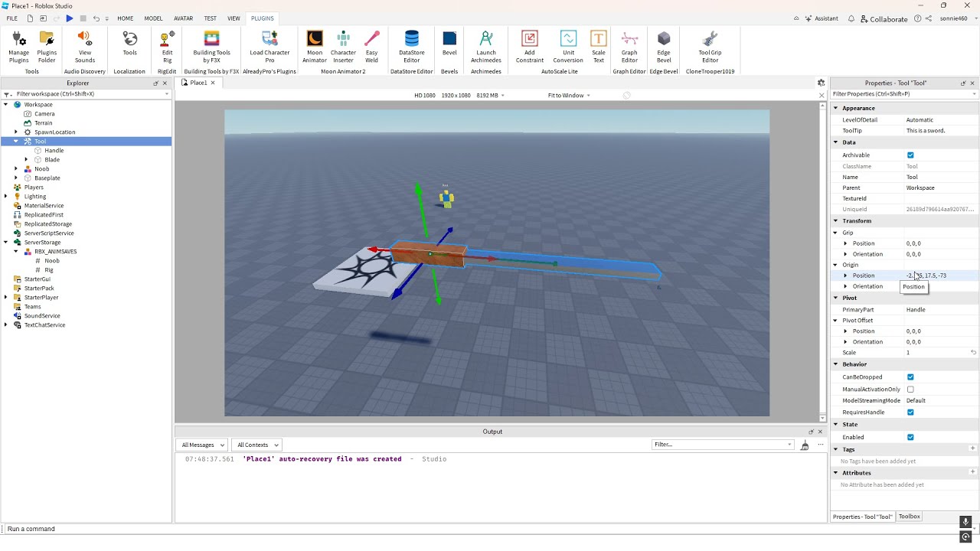This screenshot has height=551, width=980.
Task: Select the Bevel plugin
Action: tap(449, 44)
